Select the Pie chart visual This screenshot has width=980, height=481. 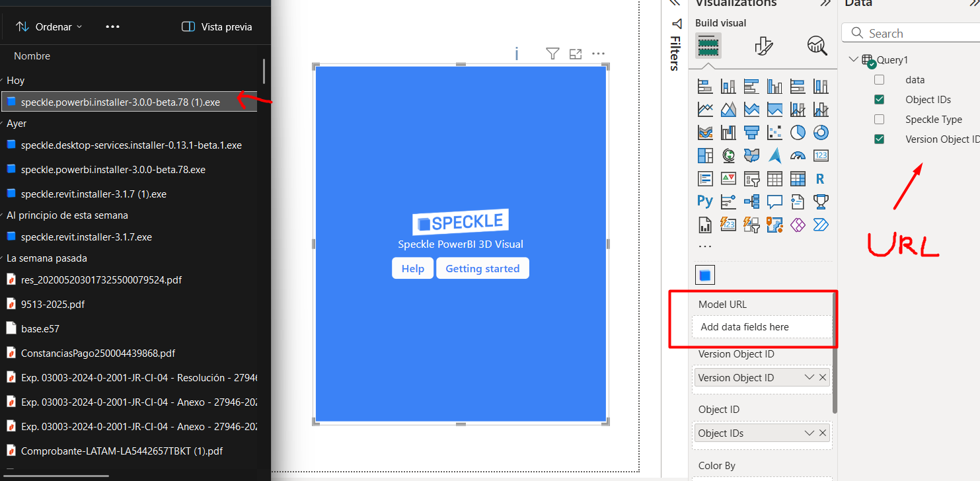(x=798, y=132)
